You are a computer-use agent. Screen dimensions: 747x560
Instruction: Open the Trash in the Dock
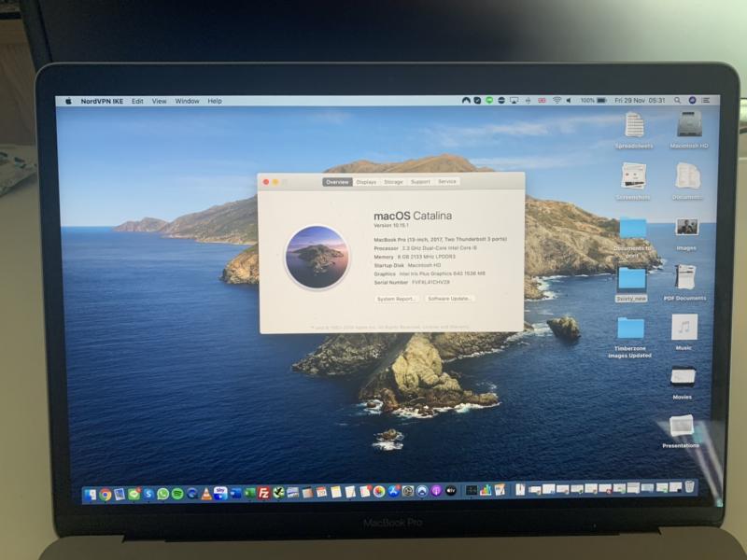coord(689,486)
